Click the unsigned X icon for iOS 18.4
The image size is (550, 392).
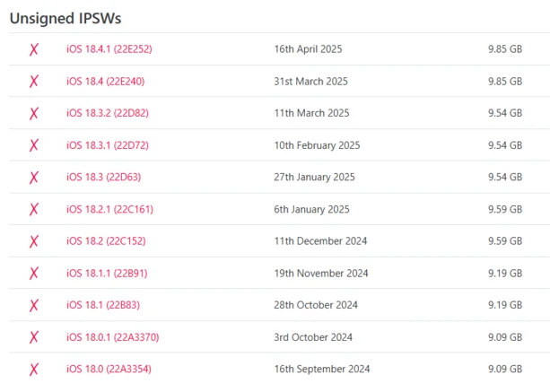coord(34,82)
